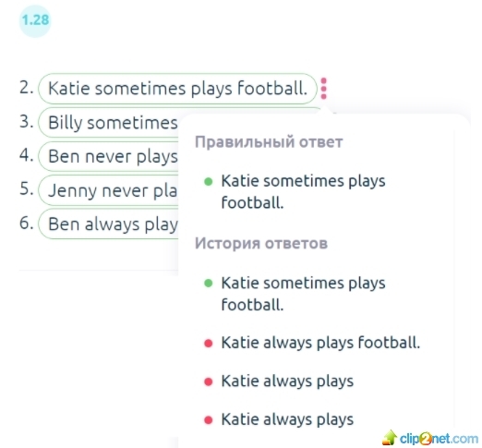
Task: Click red dot beside third history answer
Action: [x=209, y=381]
